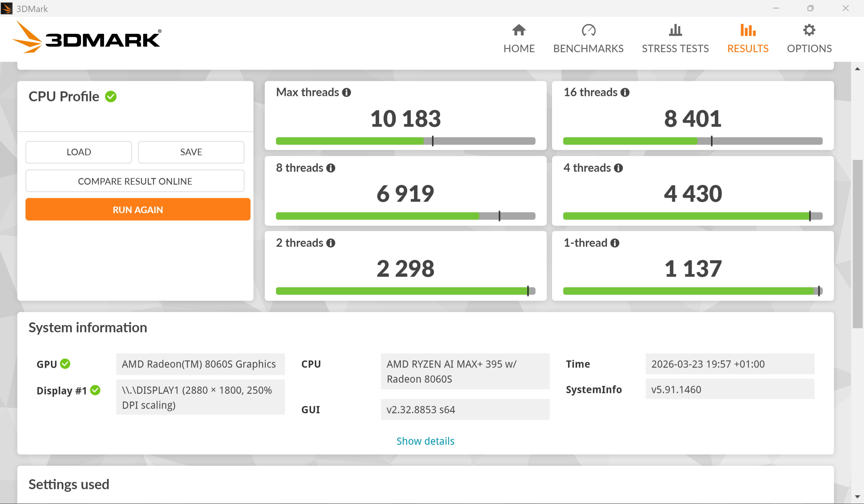This screenshot has height=504, width=864.
Task: Click the 3DMark logo in the header
Action: coord(86,37)
